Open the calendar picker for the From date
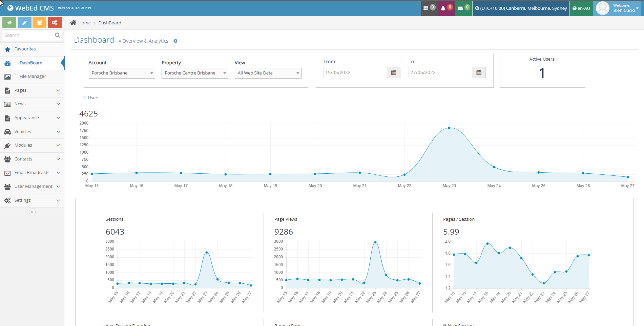The height and width of the screenshot is (326, 644). click(x=393, y=72)
